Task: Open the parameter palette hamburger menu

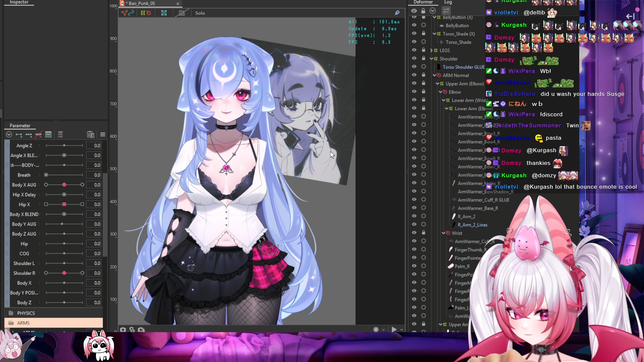Action: click(103, 135)
